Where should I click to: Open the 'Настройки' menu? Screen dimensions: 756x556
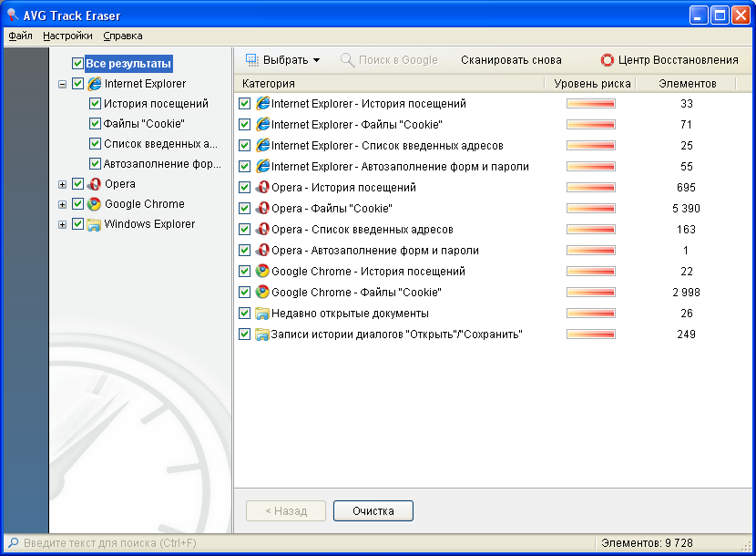click(x=67, y=36)
